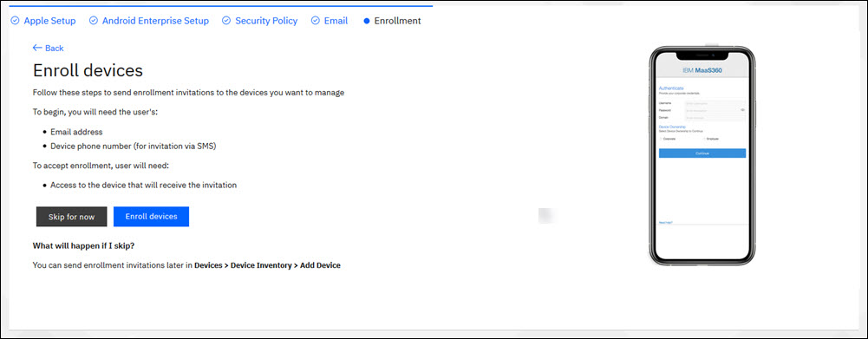Click the phone preview image

pyautogui.click(x=702, y=156)
